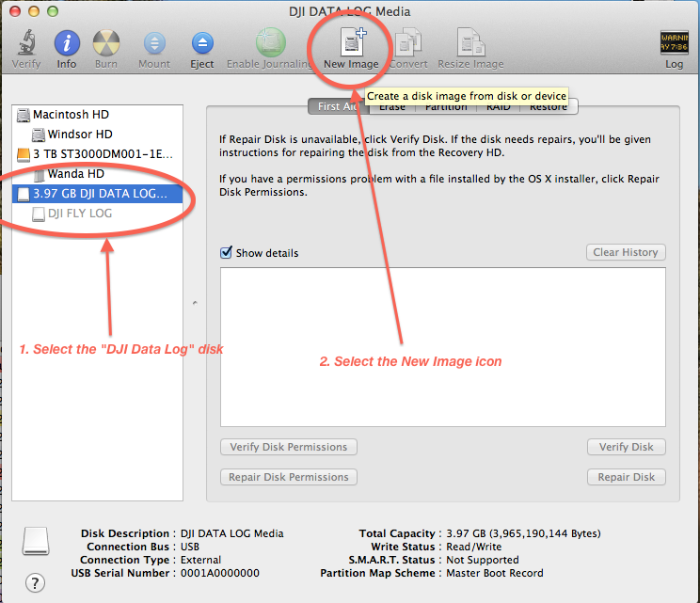This screenshot has height=603, width=700.
Task: Open the help question mark button
Action: [x=35, y=583]
